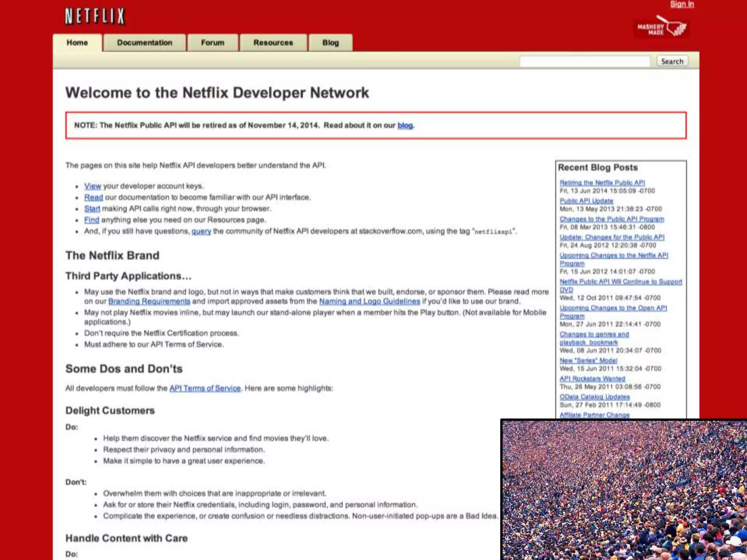Open Naming and Logo Guidelines link

tap(369, 301)
